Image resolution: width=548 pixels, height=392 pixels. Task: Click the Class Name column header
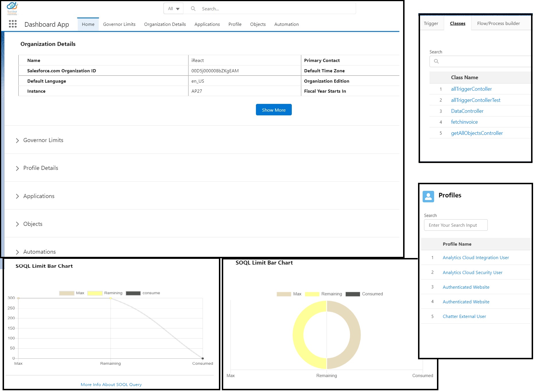pyautogui.click(x=465, y=77)
